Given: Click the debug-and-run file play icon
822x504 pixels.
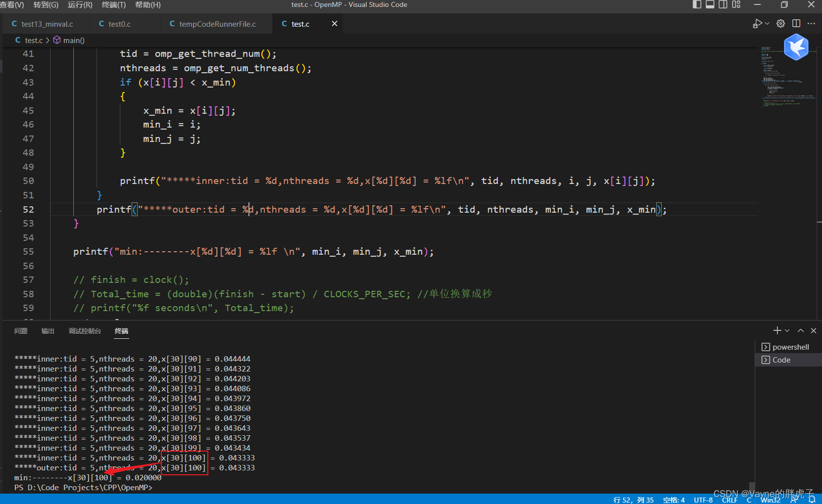Looking at the screenshot, I should coord(757,24).
